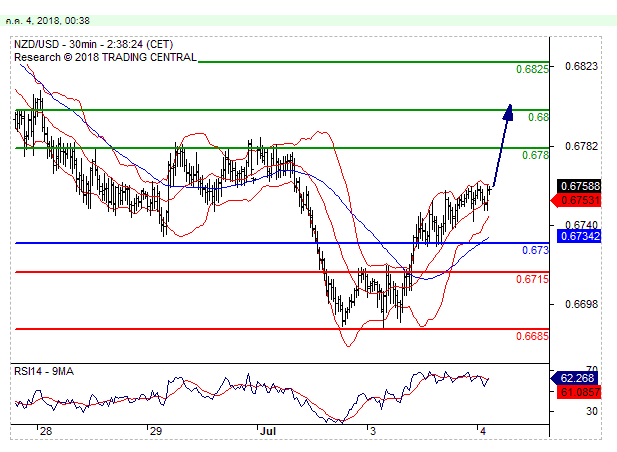Click the green 0.678 resistance label
Screen dimensions: 617x452
(535, 155)
